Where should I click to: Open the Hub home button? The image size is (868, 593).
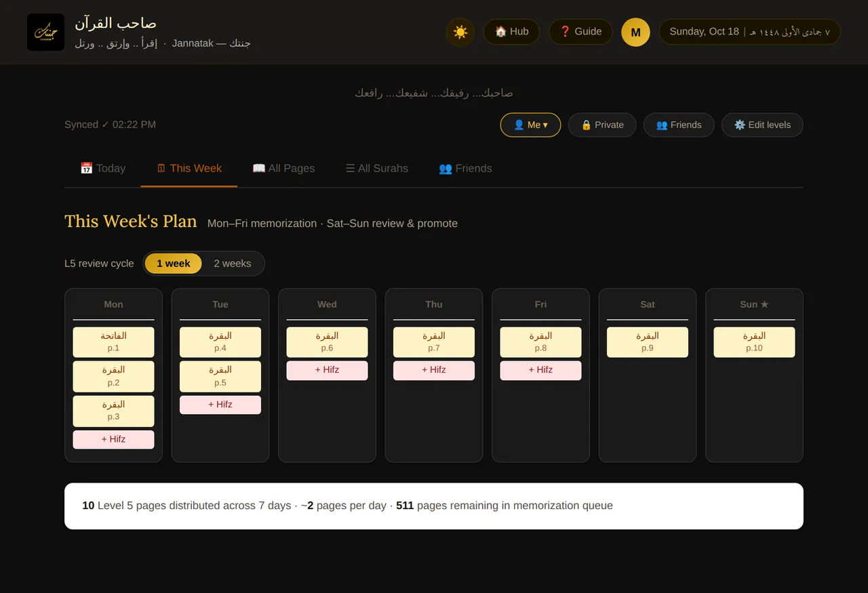coord(511,32)
